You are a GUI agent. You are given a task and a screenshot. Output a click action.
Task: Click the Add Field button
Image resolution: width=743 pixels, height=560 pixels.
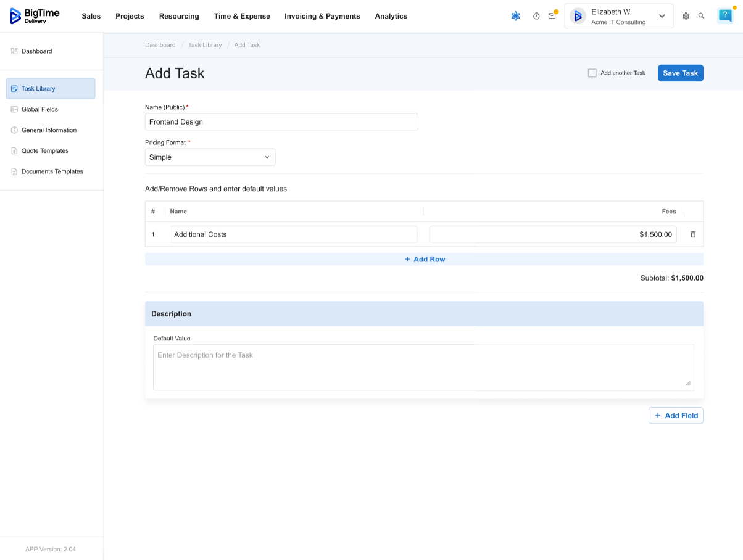click(x=676, y=416)
